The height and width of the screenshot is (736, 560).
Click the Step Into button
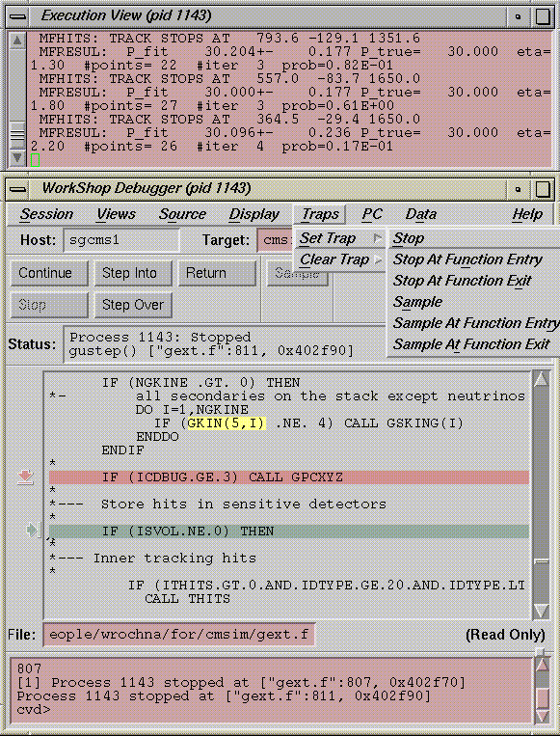tap(133, 273)
